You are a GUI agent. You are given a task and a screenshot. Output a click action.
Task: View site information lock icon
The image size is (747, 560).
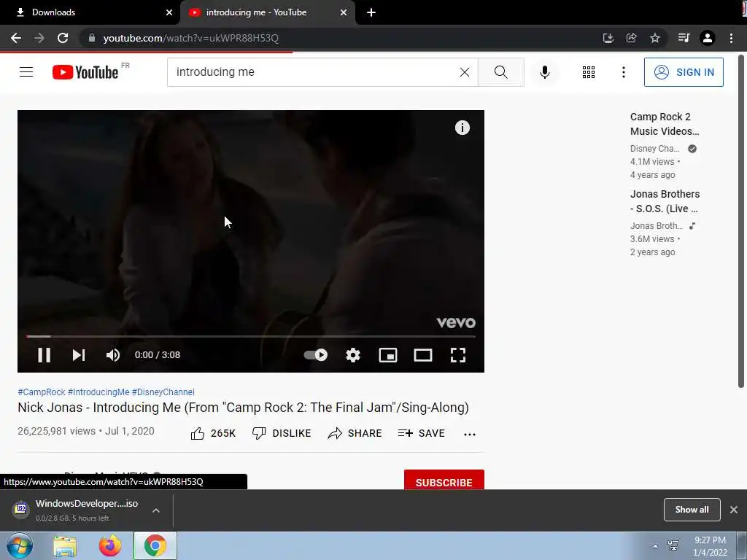(x=92, y=38)
